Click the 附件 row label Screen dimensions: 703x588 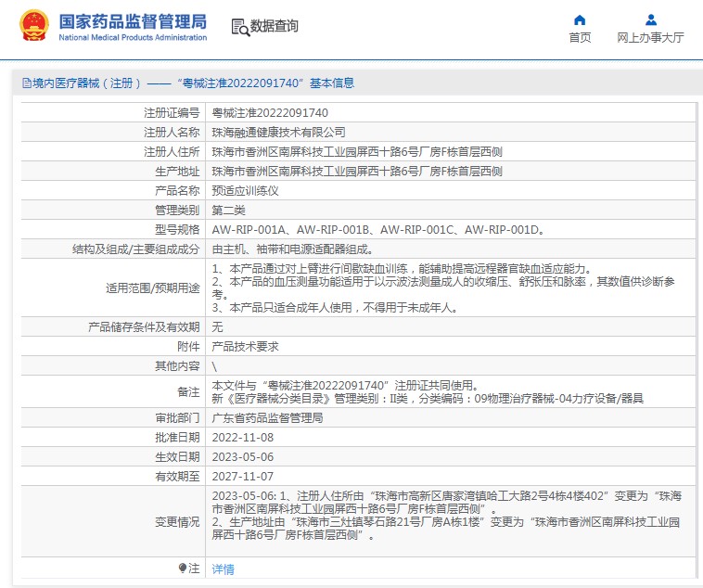click(189, 347)
